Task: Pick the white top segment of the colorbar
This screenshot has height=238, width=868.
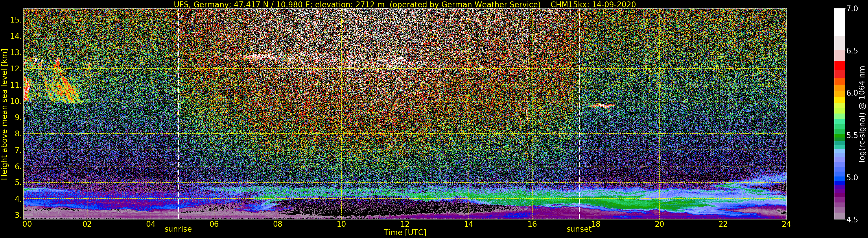Action: point(839,22)
